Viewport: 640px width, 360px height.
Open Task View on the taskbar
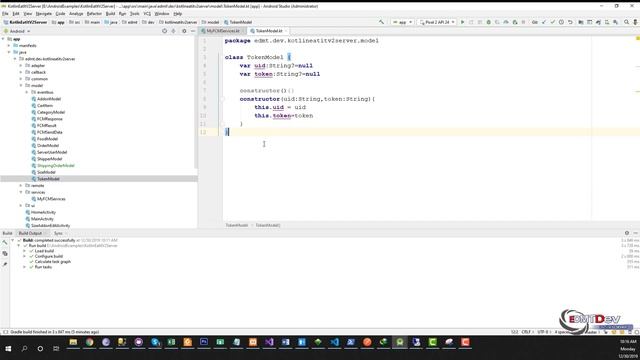click(x=56, y=349)
